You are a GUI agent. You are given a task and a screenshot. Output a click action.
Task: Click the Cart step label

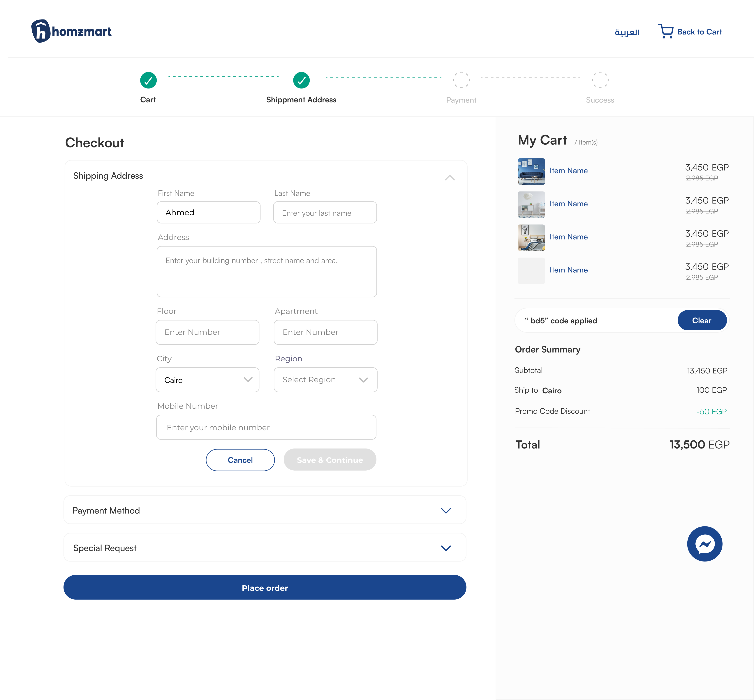[x=148, y=100]
